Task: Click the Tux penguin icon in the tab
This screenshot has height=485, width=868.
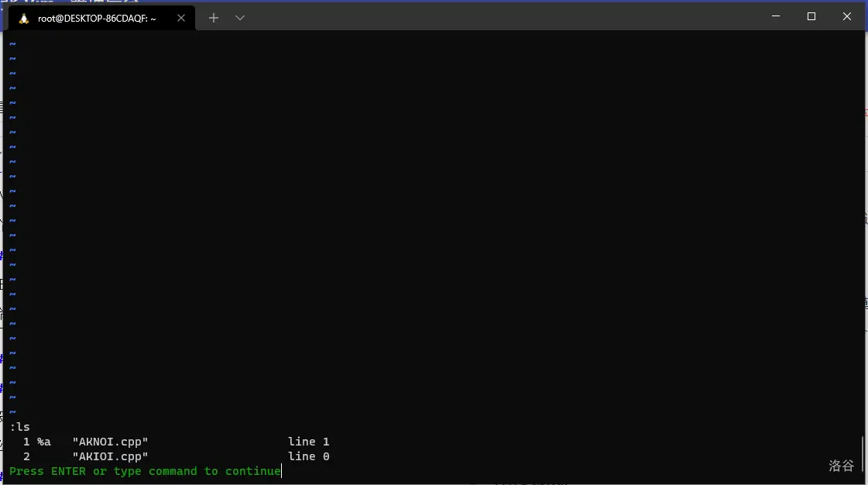Action: [x=24, y=19]
